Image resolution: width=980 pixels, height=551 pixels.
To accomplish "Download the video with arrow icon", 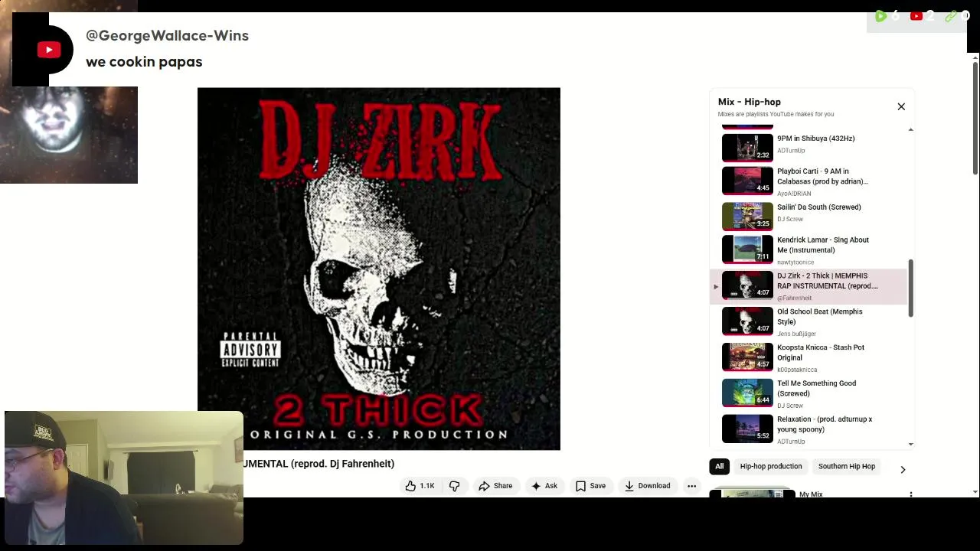I will [647, 486].
